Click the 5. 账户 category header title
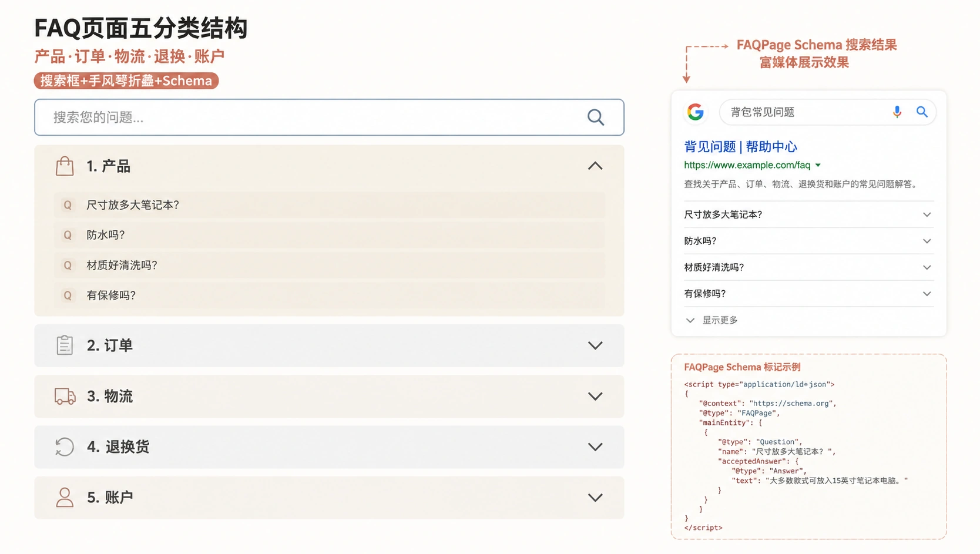980x554 pixels. 110,498
